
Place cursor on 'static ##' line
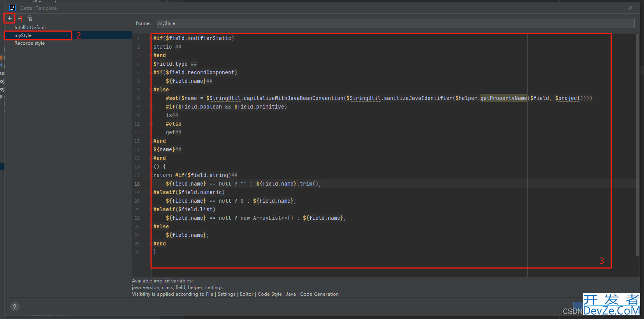coord(167,47)
